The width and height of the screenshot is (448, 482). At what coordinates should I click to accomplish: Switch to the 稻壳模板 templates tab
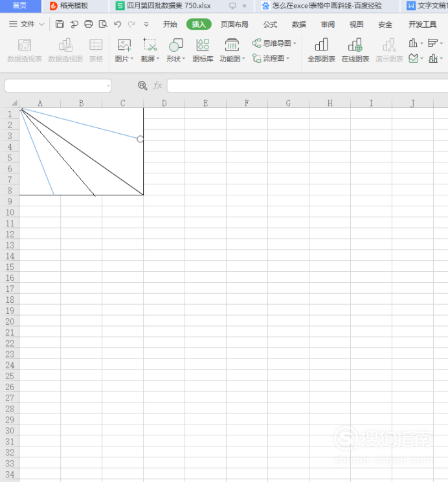click(x=74, y=6)
